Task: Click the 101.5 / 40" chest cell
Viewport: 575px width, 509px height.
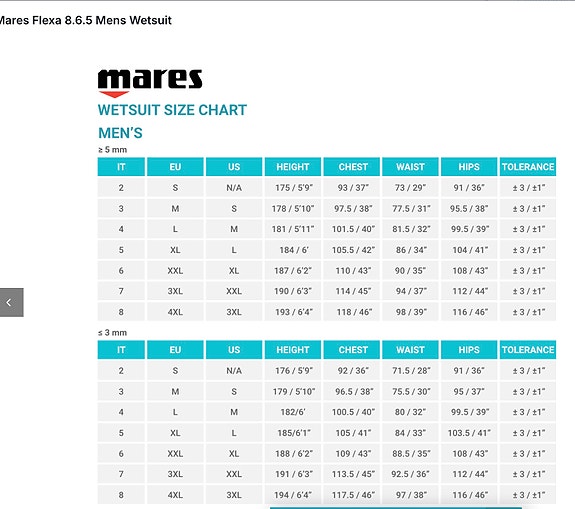Action: coord(353,229)
